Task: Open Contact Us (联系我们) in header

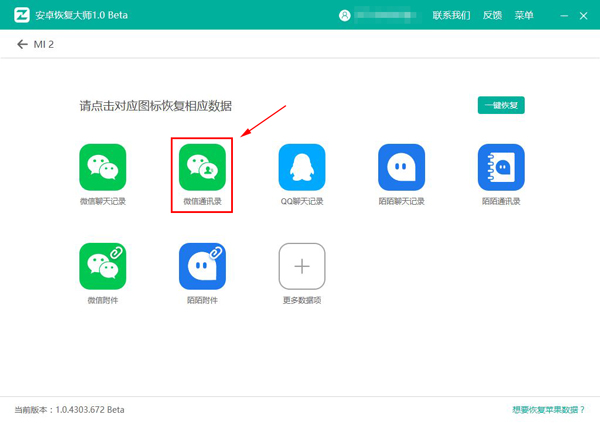Action: tap(451, 15)
